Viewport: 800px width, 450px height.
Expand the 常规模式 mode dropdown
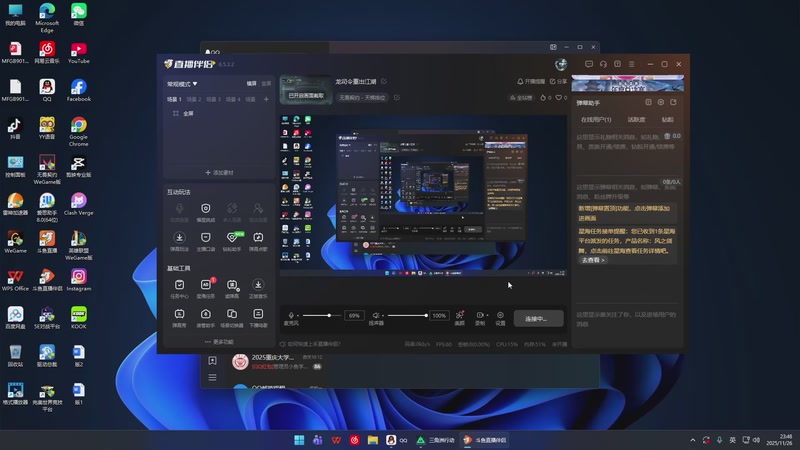(x=182, y=84)
